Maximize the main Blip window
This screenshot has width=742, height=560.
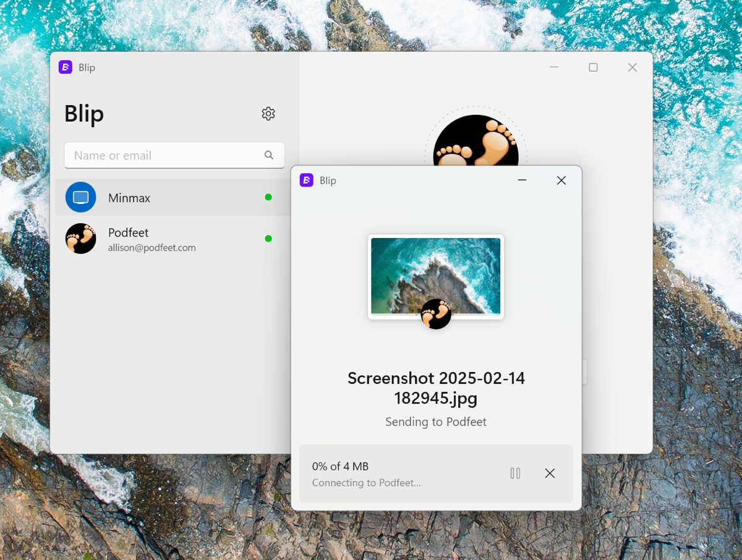tap(593, 67)
